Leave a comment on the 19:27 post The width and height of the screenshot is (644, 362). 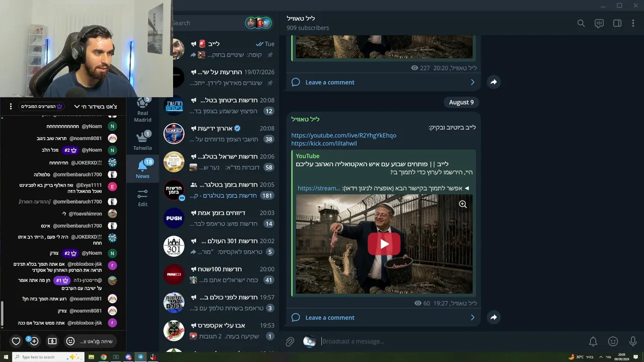[383, 317]
